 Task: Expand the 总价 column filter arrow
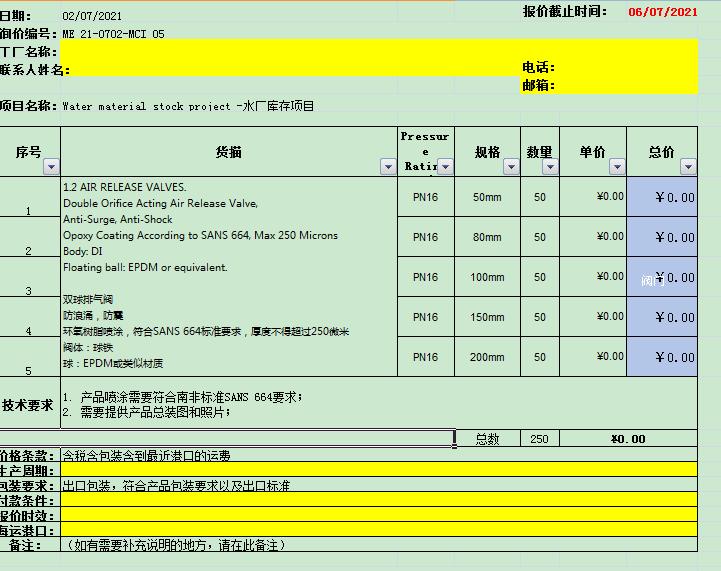tap(688, 167)
